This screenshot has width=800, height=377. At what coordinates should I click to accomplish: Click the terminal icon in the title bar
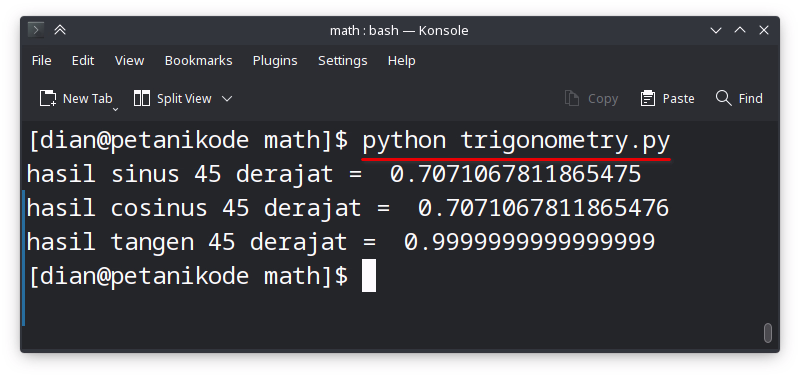coord(35,30)
